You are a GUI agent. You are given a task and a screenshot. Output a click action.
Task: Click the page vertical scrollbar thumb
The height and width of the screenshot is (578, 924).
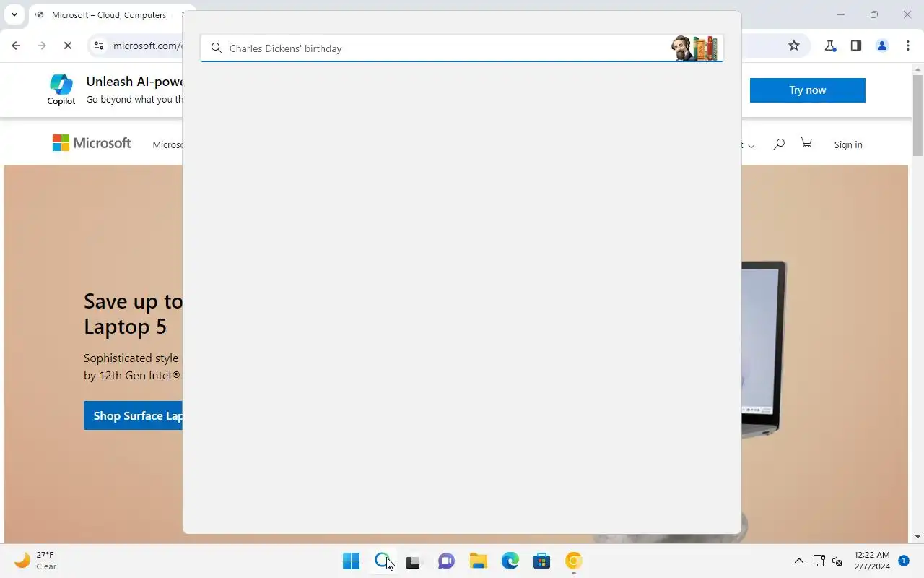[918, 116]
